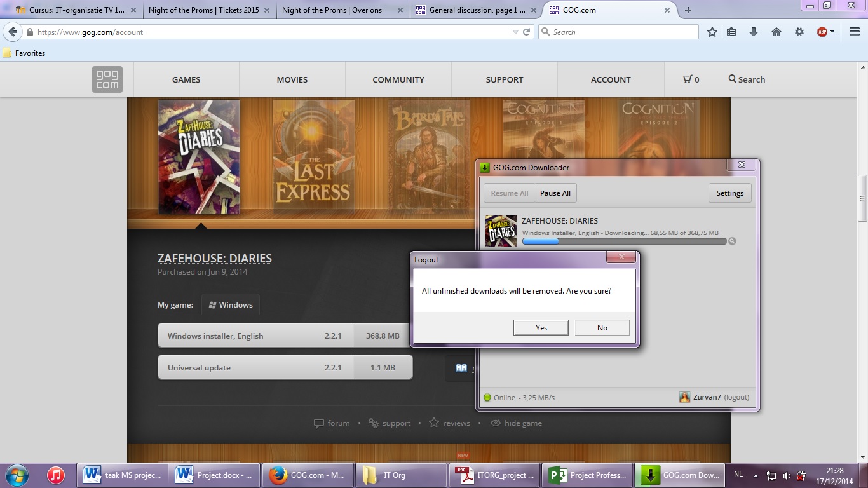
Task: Click the support link below the game
Action: 397,423
